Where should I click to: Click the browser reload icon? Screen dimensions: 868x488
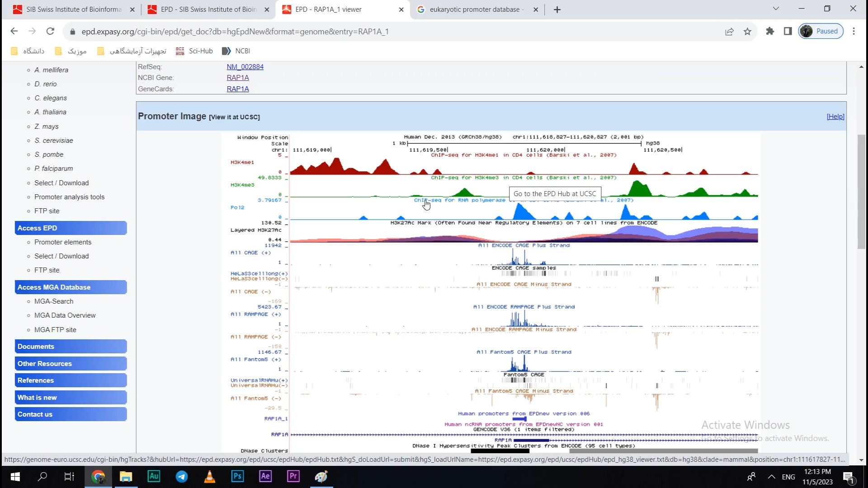point(50,31)
